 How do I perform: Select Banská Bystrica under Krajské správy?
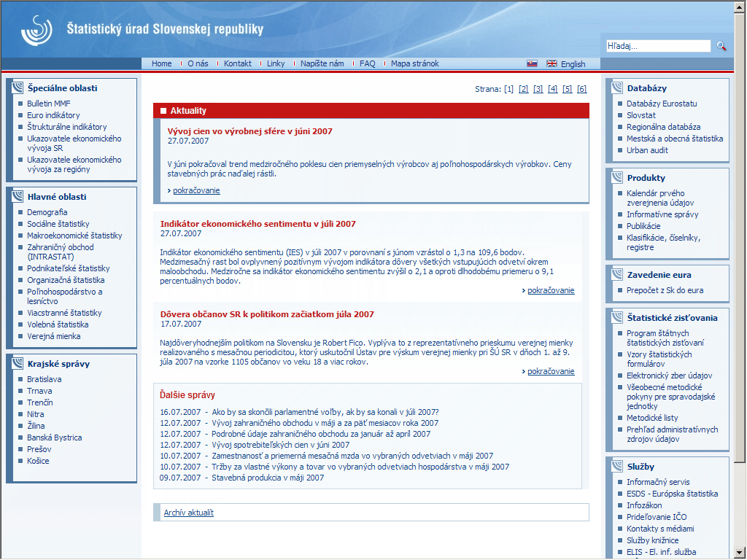tap(54, 437)
